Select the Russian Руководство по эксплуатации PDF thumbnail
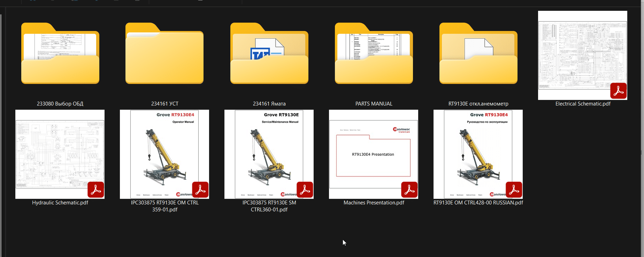The width and height of the screenshot is (644, 257). point(478,154)
